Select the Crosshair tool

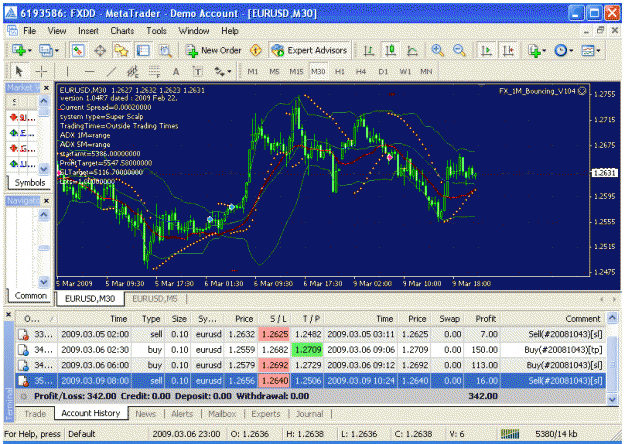(41, 72)
